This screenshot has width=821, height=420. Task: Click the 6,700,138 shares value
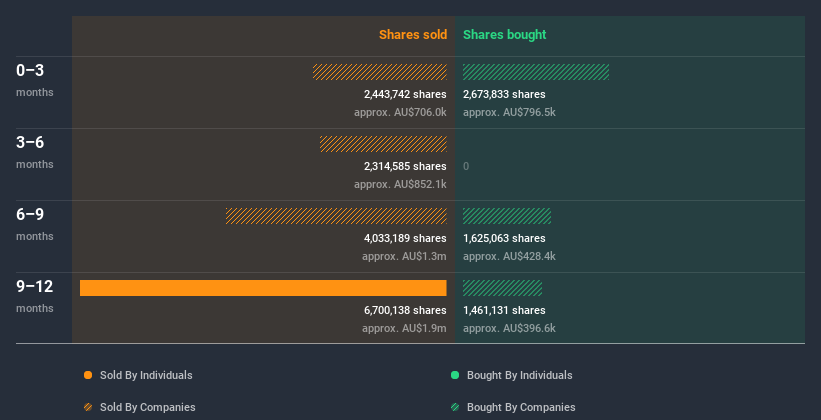[x=405, y=310]
